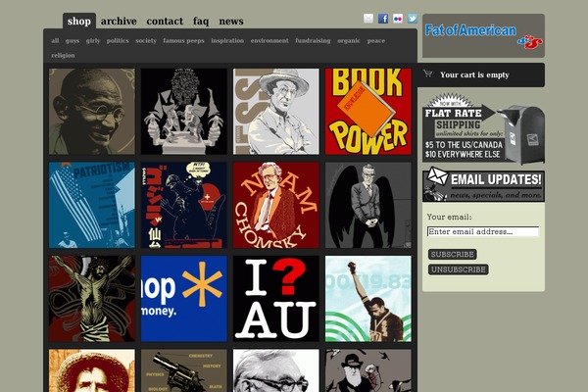Filter by the religion category
The height and width of the screenshot is (392, 588).
click(x=63, y=56)
